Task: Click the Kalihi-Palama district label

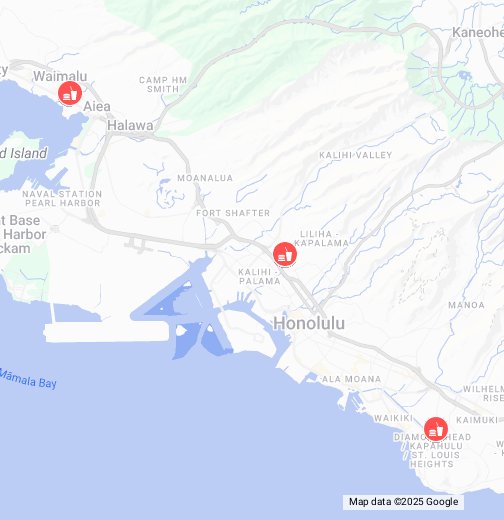Action: coord(259,276)
